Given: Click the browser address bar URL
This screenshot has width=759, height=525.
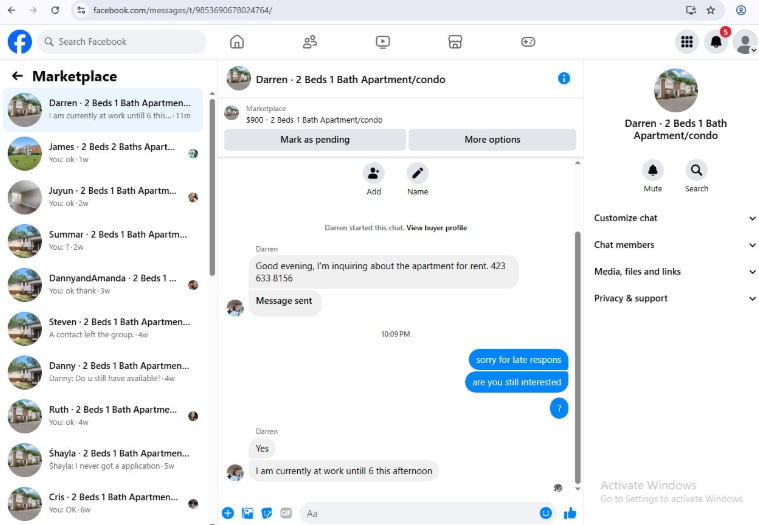Looking at the screenshot, I should (182, 10).
